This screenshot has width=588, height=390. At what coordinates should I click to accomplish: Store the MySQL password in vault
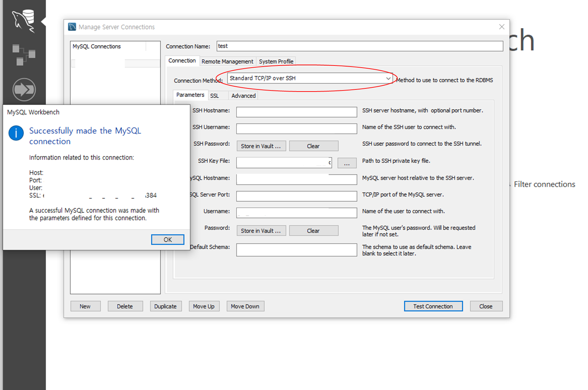click(x=261, y=231)
